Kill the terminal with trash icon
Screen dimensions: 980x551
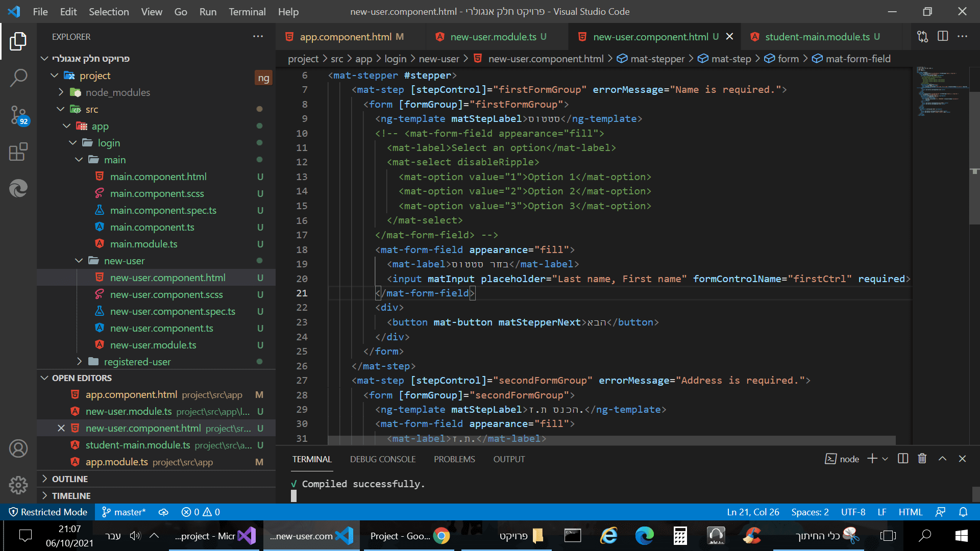click(922, 459)
